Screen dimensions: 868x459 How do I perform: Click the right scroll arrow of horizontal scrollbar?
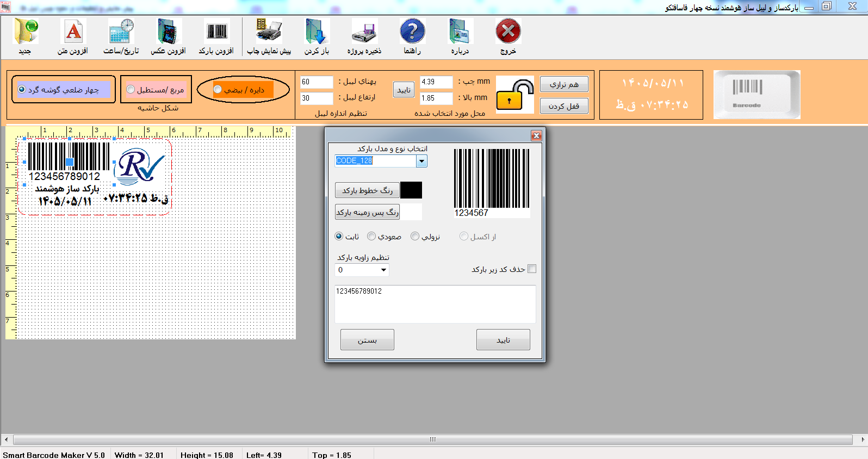[x=863, y=439]
